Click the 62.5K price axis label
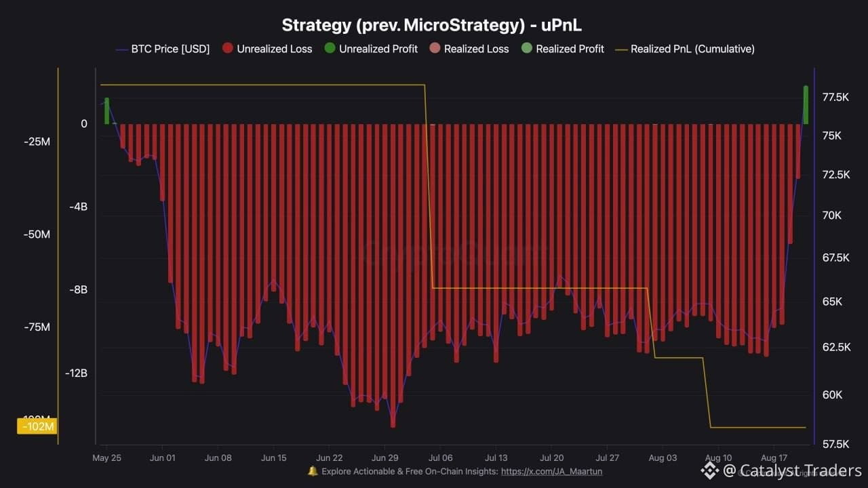 pyautogui.click(x=835, y=347)
